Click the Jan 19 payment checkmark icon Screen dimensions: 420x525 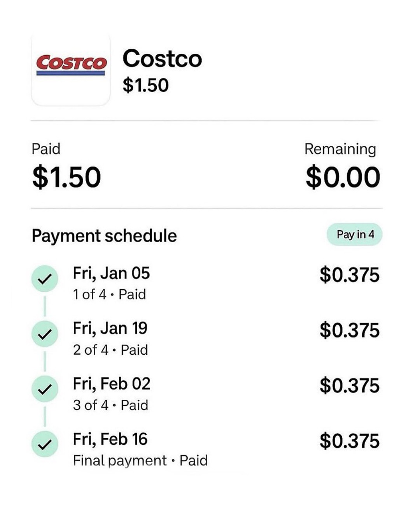45,334
